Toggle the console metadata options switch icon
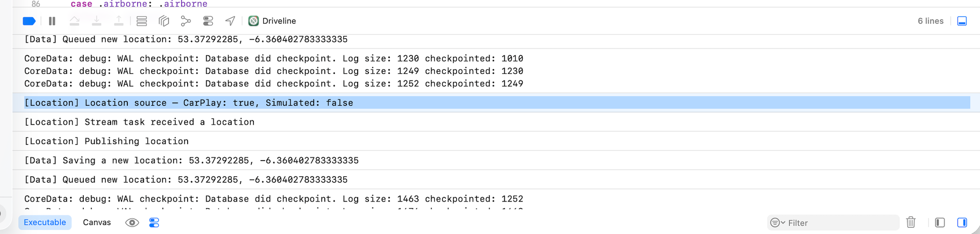Viewport: 980px width, 234px height. click(154, 223)
